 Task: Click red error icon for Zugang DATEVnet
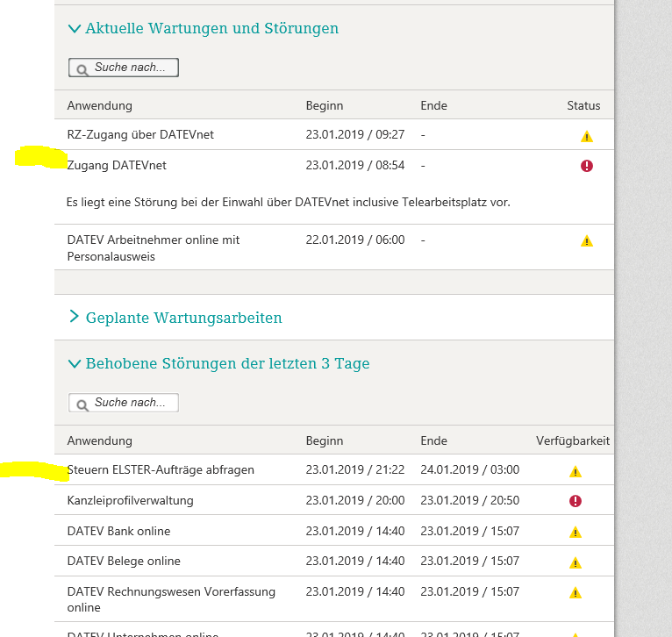coord(587,166)
